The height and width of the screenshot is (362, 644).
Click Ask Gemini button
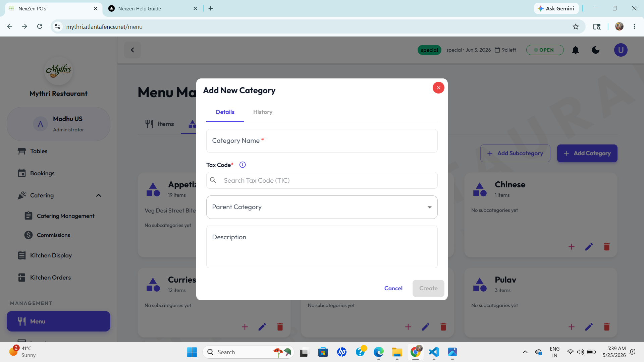pos(556,8)
